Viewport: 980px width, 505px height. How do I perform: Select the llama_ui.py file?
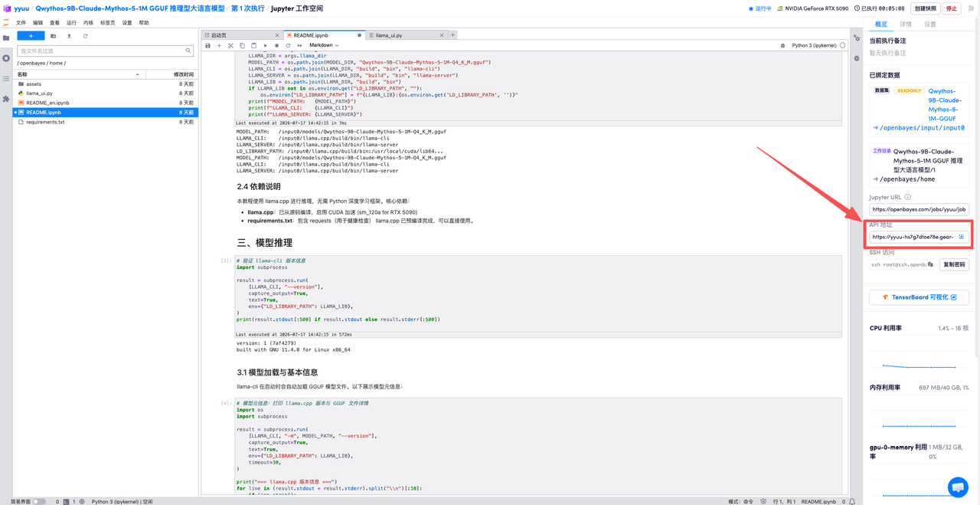tap(106, 93)
